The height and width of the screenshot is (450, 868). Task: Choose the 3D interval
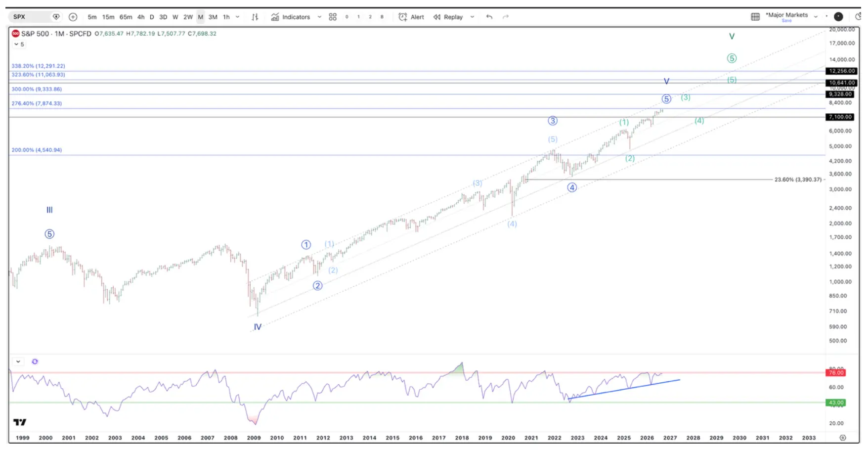tap(163, 17)
